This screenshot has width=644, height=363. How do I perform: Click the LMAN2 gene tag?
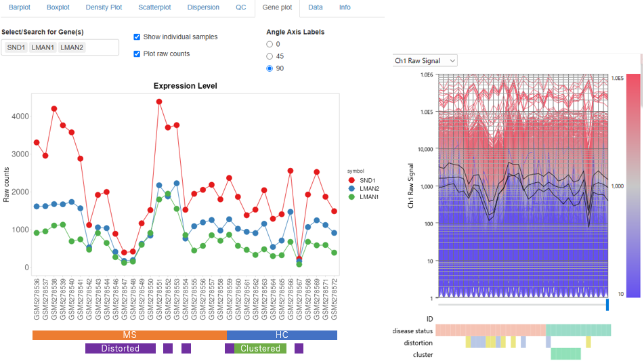pos(72,47)
